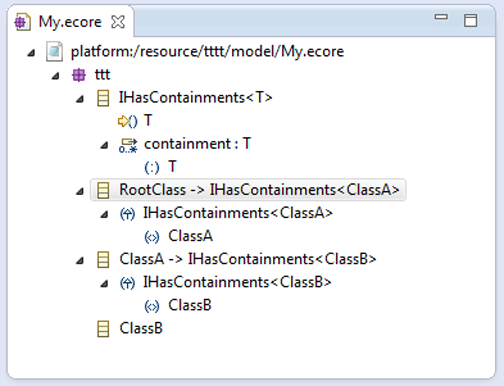Select RootClass -> IHasContainments<ClassA> item
The width and height of the screenshot is (504, 386).
(248, 190)
